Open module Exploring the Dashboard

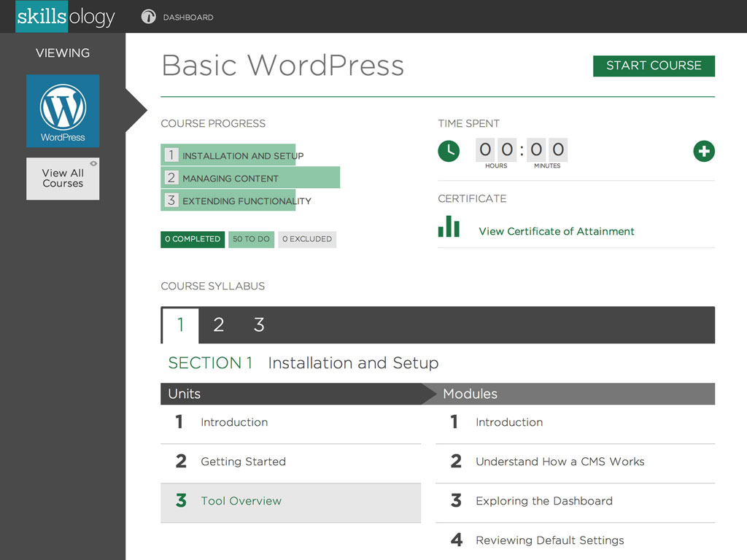click(575, 502)
